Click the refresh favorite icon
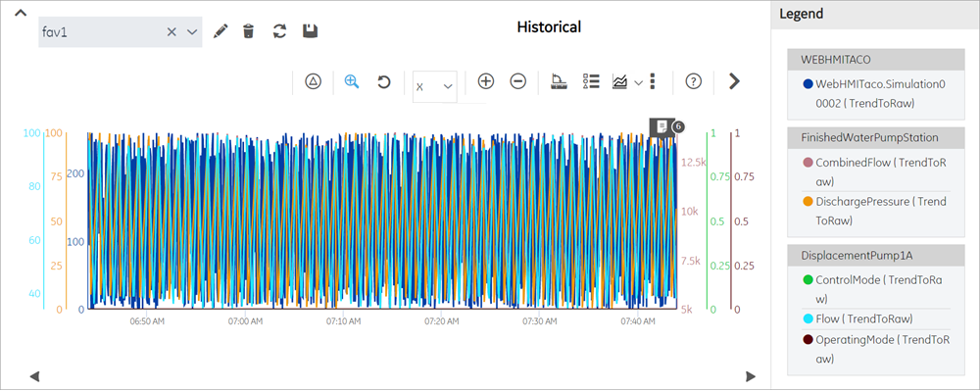The height and width of the screenshot is (391, 980). (x=280, y=31)
